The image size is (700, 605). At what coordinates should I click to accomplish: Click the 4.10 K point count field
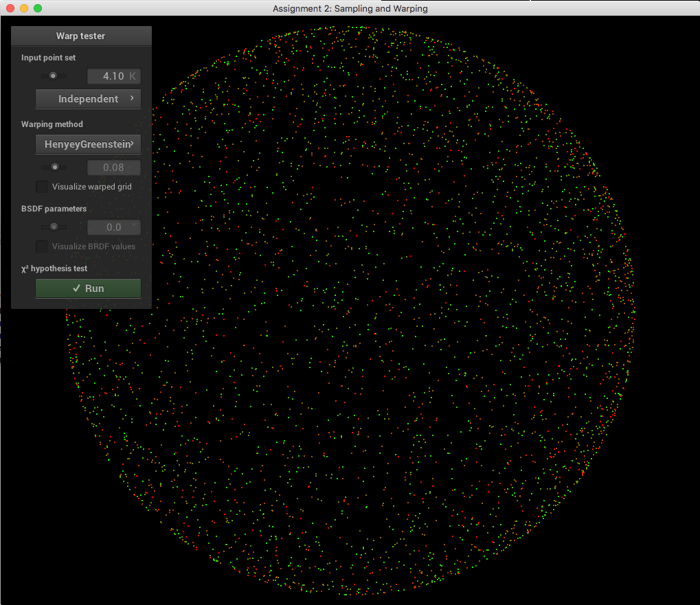(x=114, y=76)
